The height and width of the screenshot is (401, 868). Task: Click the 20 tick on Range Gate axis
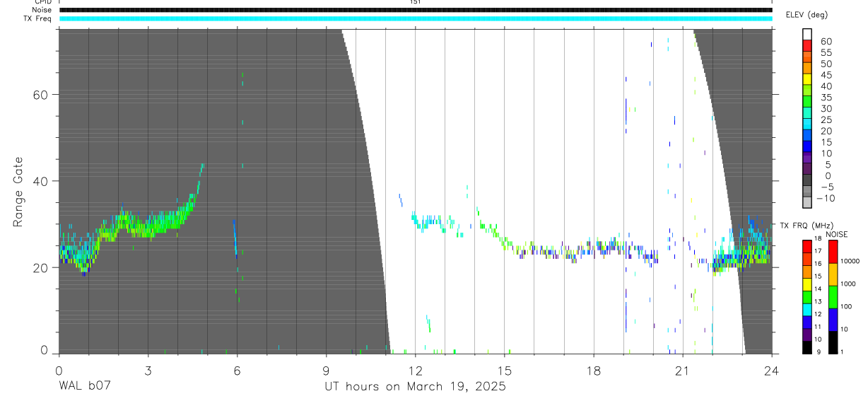[41, 268]
